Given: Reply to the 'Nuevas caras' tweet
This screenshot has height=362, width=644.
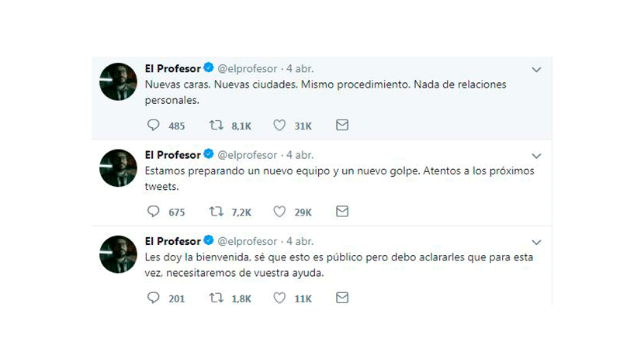Looking at the screenshot, I should (x=153, y=125).
